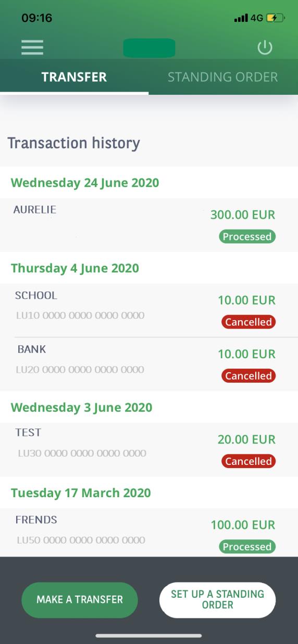Image resolution: width=298 pixels, height=644 pixels.
Task: Tap the power logout icon
Action: [x=265, y=48]
